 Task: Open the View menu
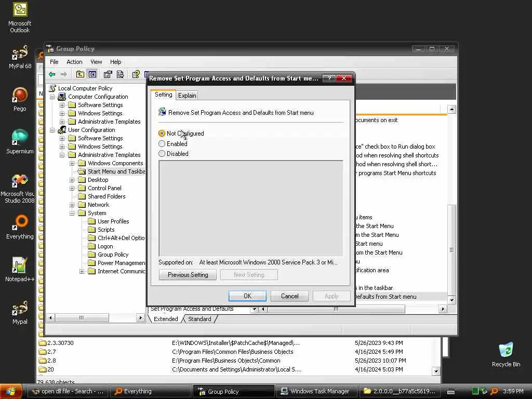pyautogui.click(x=96, y=62)
